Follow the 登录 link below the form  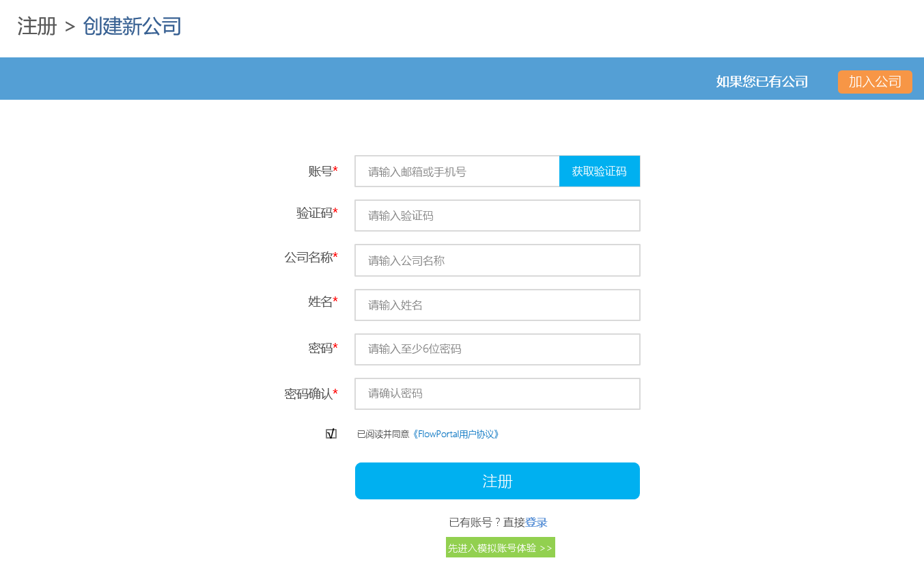click(536, 523)
